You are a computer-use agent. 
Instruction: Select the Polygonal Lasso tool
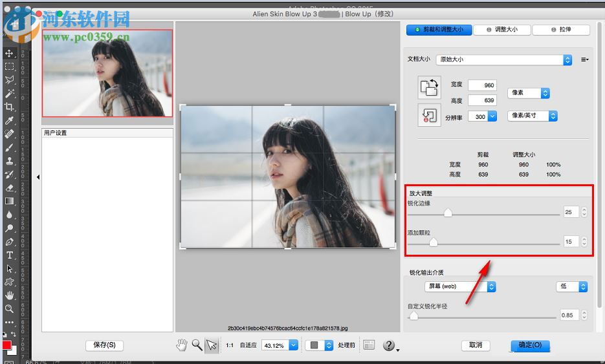pos(9,80)
